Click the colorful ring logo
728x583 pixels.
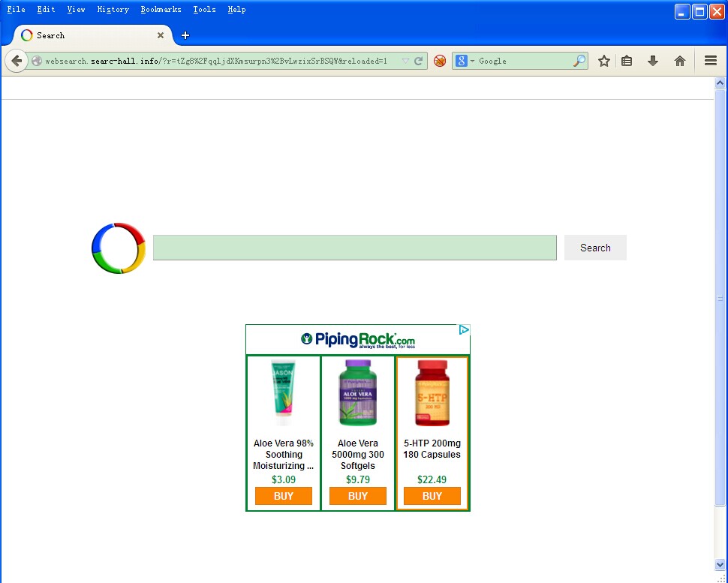click(x=119, y=248)
